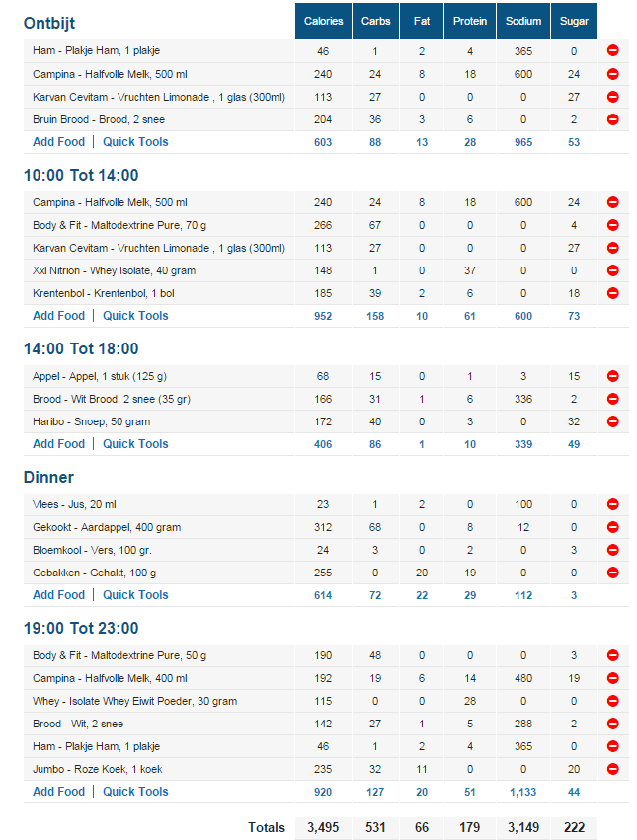Image resolution: width=637 pixels, height=840 pixels.
Task: Remove the Gekookt Aardappel 400 gram entry
Action: click(x=612, y=527)
